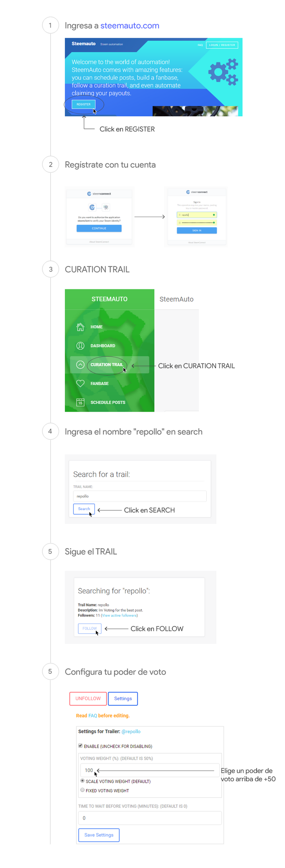Click the Home icon in the sidebar

(81, 327)
